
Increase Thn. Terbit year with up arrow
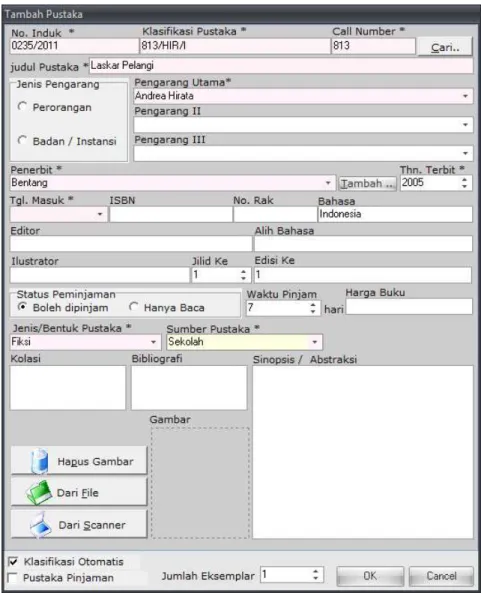pyautogui.click(x=465, y=180)
